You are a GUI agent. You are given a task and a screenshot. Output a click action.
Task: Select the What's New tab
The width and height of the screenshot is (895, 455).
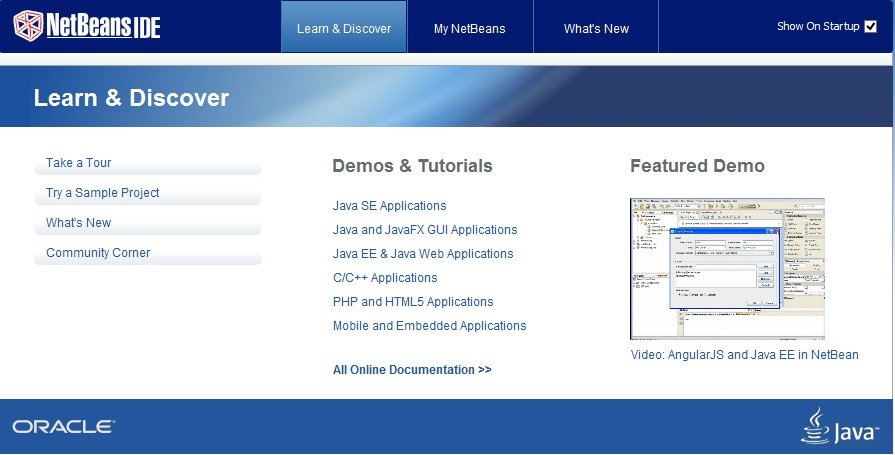(x=596, y=28)
